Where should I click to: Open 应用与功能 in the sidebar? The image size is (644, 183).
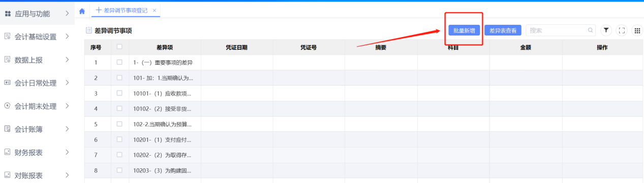tap(33, 14)
